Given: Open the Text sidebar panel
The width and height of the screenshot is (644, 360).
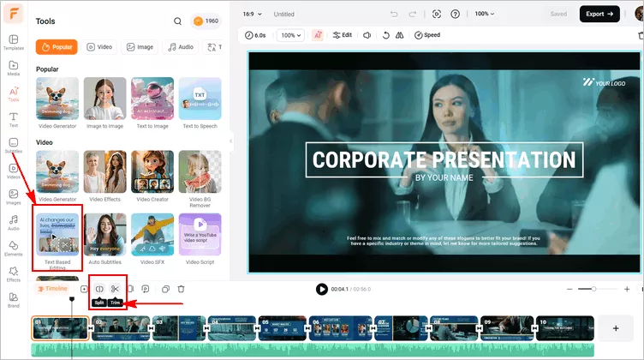Looking at the screenshot, I should tap(13, 120).
